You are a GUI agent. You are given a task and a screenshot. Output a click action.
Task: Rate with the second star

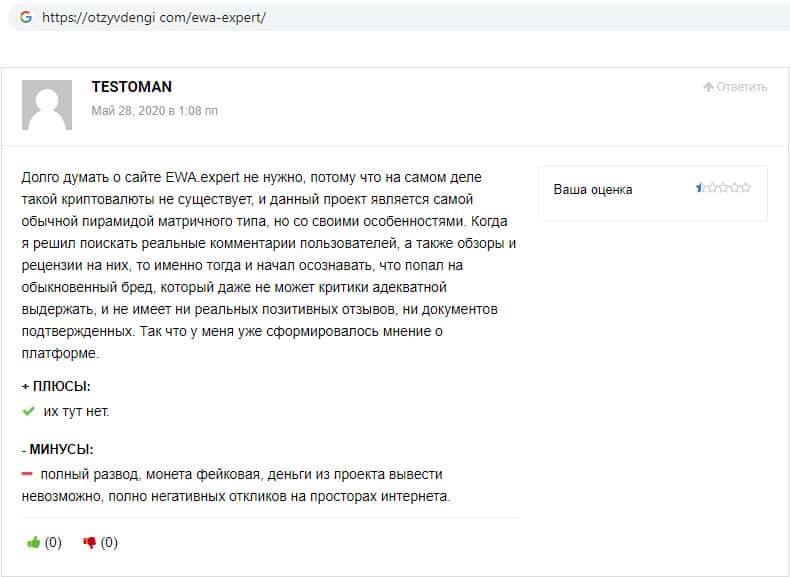(x=712, y=187)
